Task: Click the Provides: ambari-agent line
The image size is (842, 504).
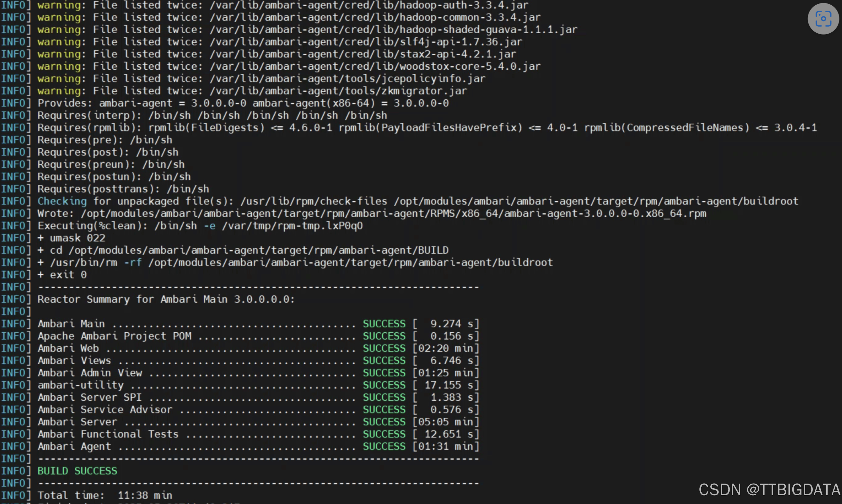Action: tap(243, 103)
